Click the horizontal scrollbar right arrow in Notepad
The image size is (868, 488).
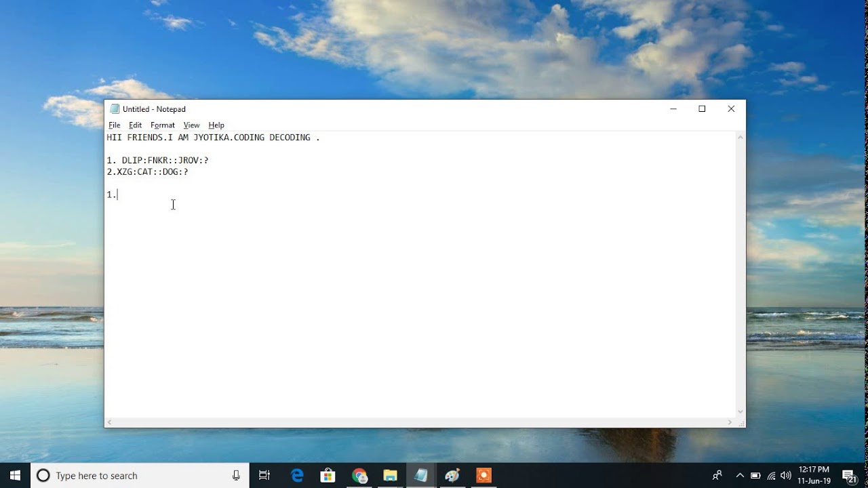pos(730,422)
